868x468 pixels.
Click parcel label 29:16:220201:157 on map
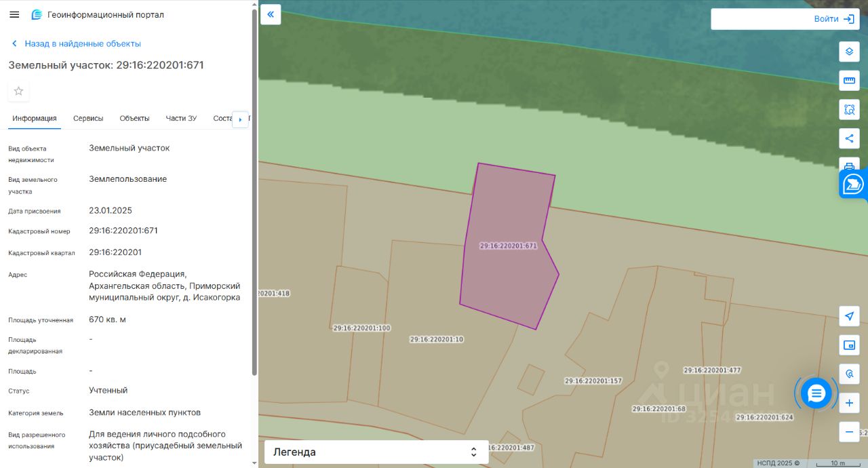(593, 381)
